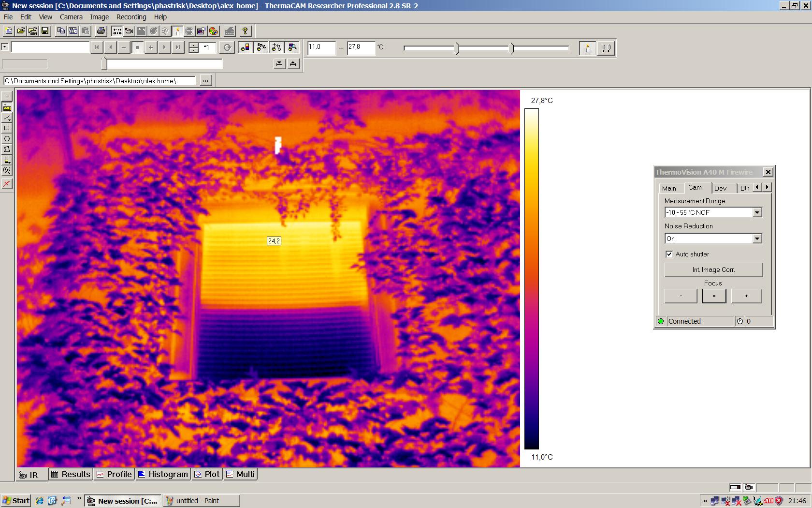Click the yellow question mark help icon
This screenshot has height=508, width=812.
[x=245, y=31]
